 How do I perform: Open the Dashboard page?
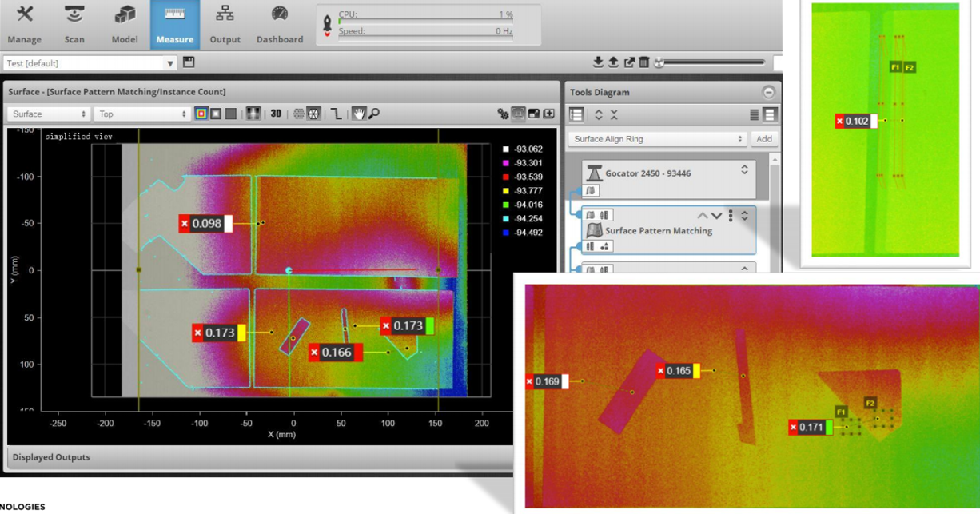click(x=279, y=25)
